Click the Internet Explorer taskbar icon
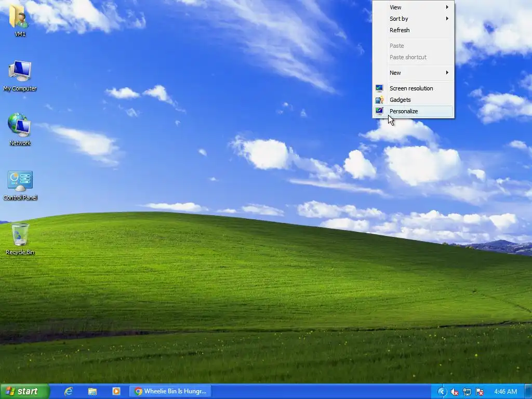 [x=69, y=391]
